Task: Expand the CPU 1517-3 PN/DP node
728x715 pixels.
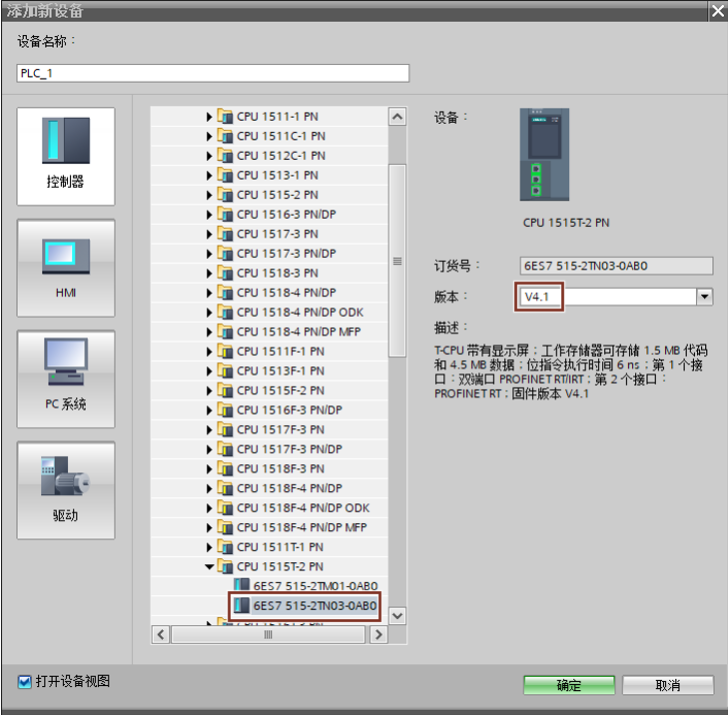Action: tap(209, 254)
